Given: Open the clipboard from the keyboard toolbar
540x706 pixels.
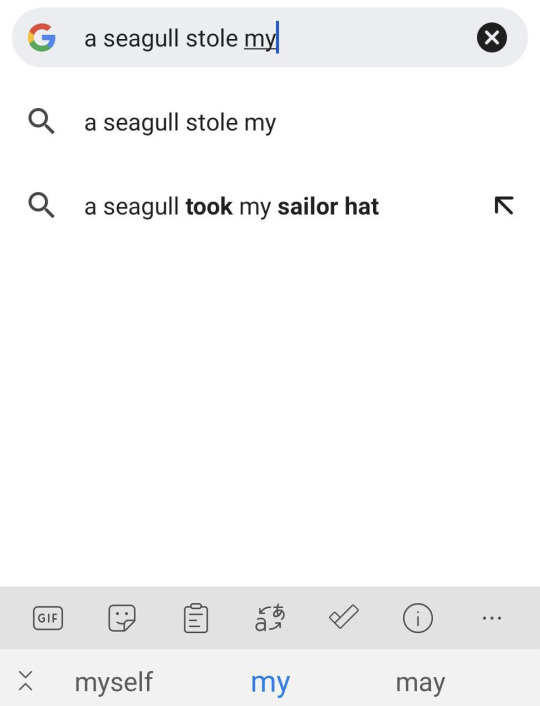Looking at the screenshot, I should 196,618.
